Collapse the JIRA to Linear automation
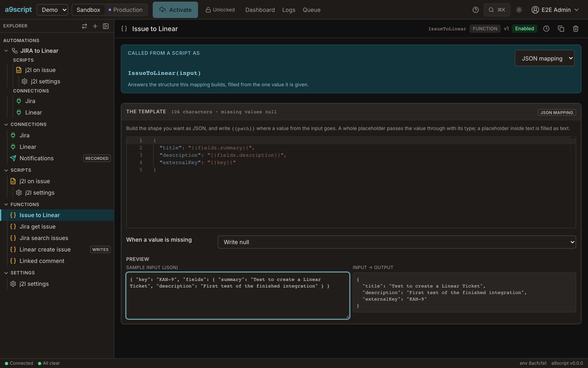Image resolution: width=588 pixels, height=368 pixels. coord(6,51)
